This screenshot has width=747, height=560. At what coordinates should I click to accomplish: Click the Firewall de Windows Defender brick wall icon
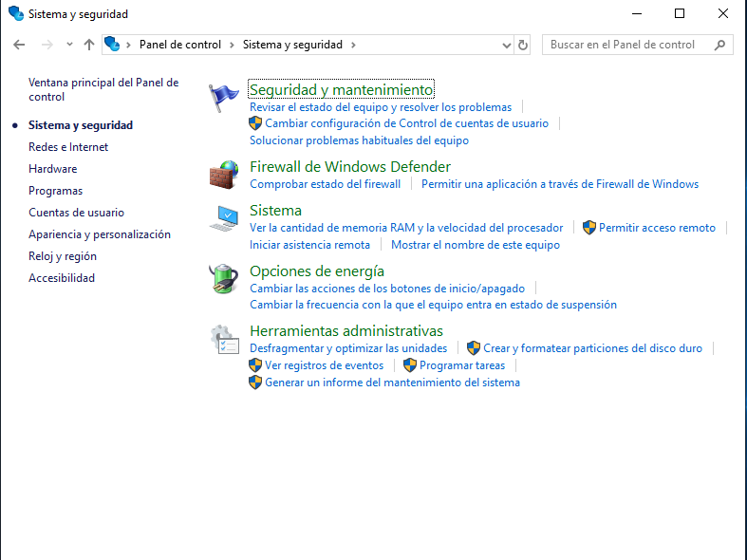[224, 175]
